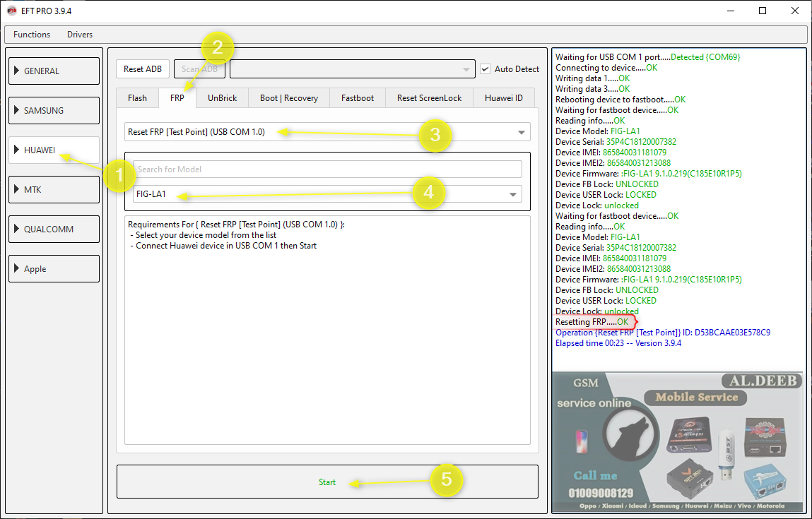
Task: Expand the SAMSUNG category
Action: (x=54, y=110)
